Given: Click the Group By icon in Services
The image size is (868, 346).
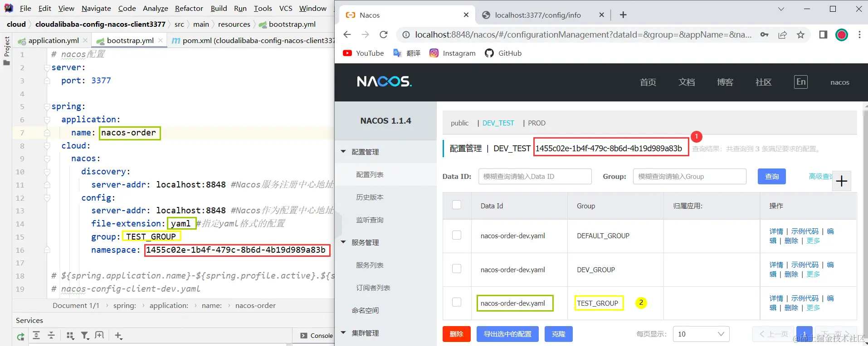Looking at the screenshot, I should [x=70, y=335].
